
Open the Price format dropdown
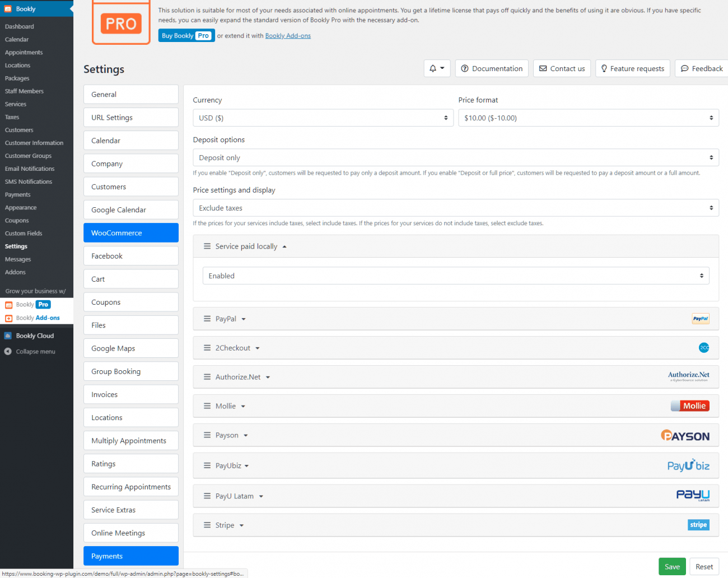[589, 118]
